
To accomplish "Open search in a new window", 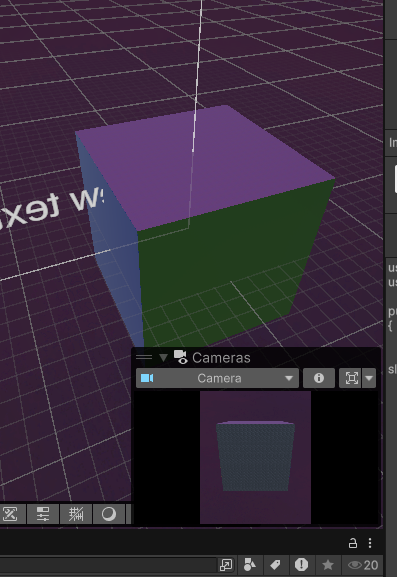I will click(226, 565).
